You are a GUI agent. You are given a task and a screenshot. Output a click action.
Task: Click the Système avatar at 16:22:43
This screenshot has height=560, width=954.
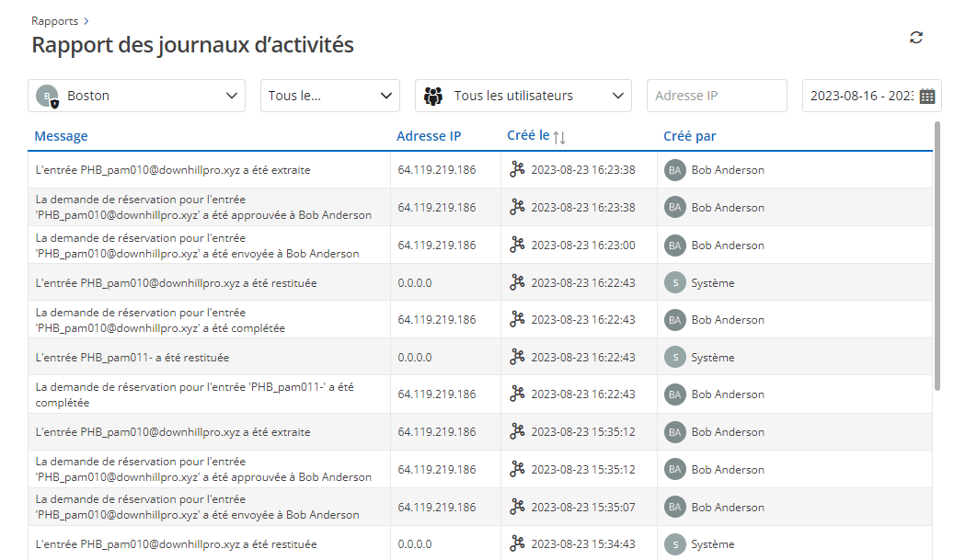pyautogui.click(x=674, y=282)
